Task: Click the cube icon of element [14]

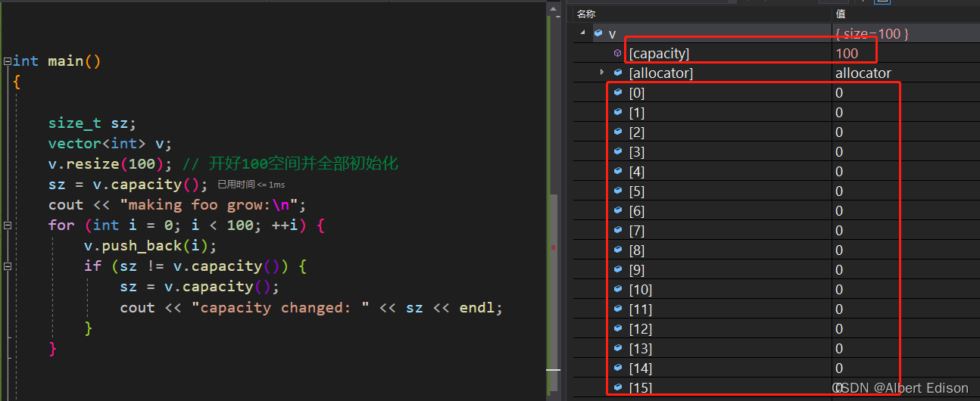Action: pos(617,368)
